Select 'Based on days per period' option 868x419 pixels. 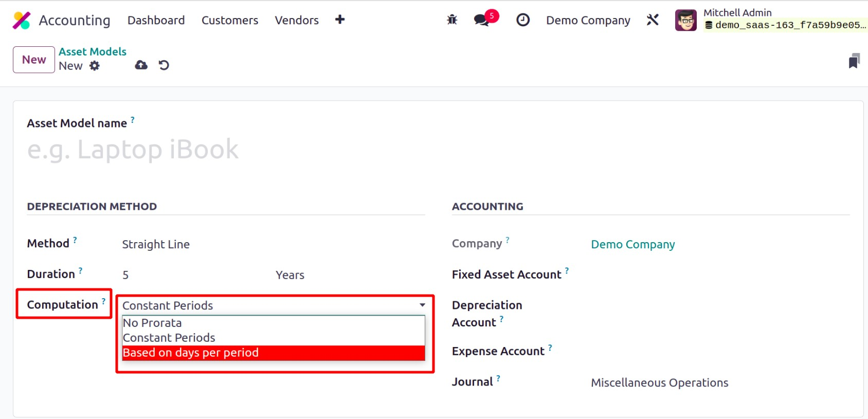coord(190,353)
